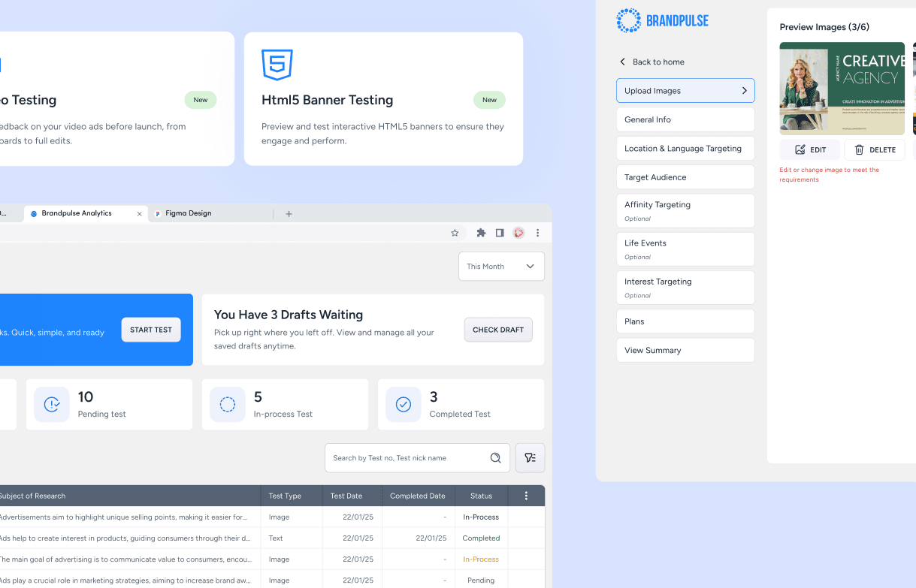Click the Pending test clock icon
The height and width of the screenshot is (588, 916).
point(52,405)
